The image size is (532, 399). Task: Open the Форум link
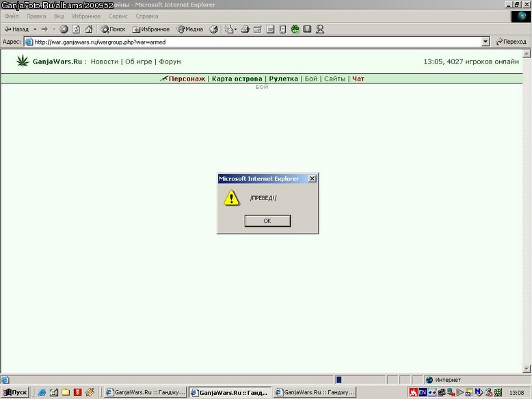[170, 61]
